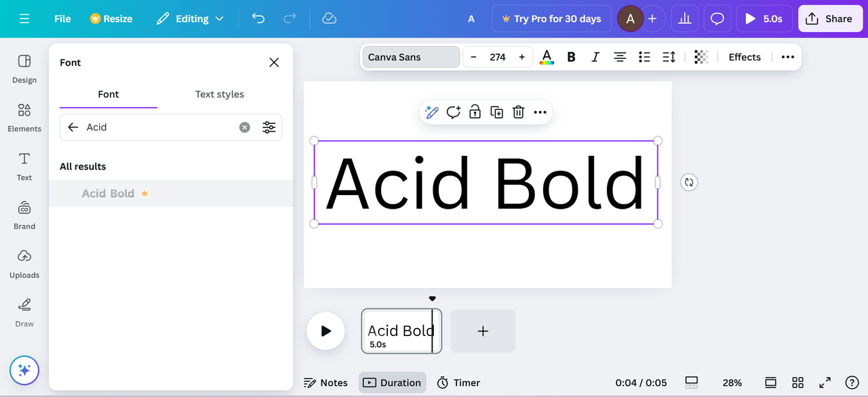Toggle bold formatting
This screenshot has width=868, height=397.
click(x=571, y=57)
